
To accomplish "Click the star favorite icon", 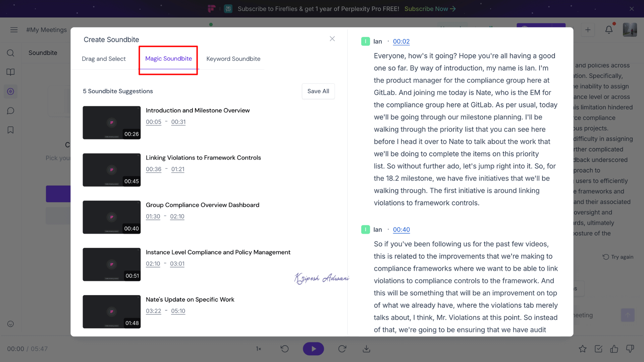I will pyautogui.click(x=583, y=349).
